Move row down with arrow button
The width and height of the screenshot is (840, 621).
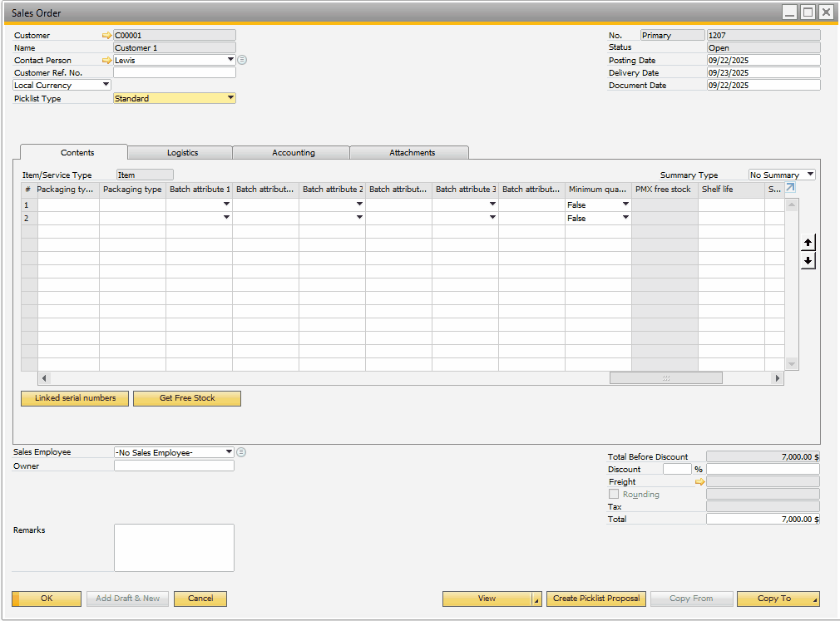tap(808, 261)
